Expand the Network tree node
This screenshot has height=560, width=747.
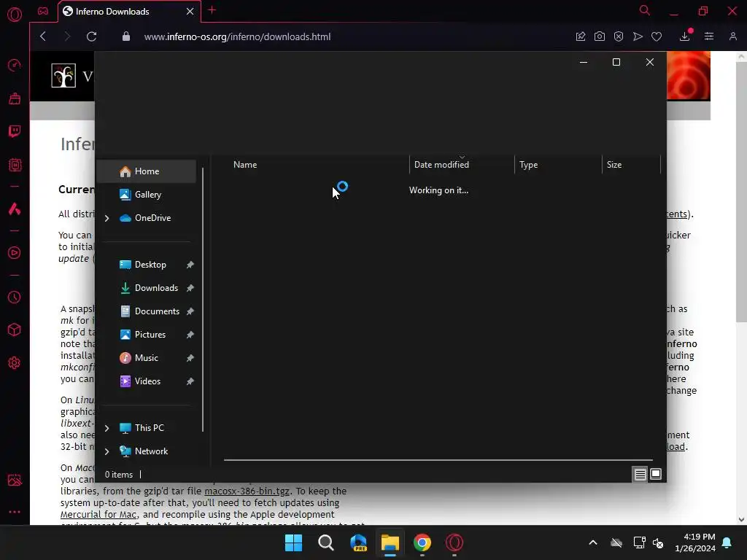[107, 451]
